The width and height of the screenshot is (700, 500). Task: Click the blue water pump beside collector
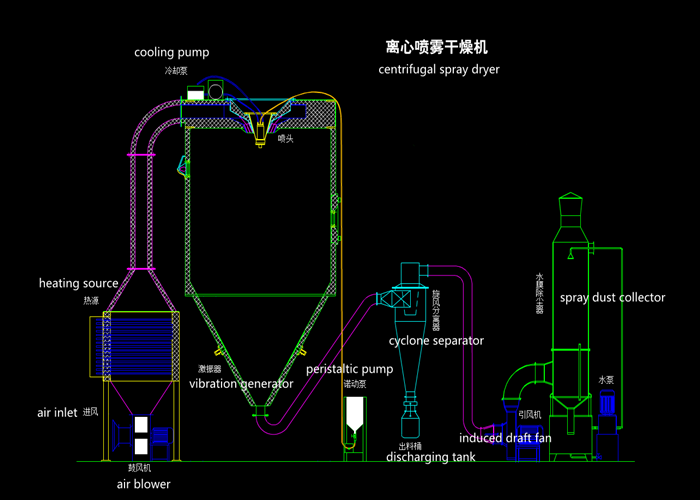click(x=606, y=415)
